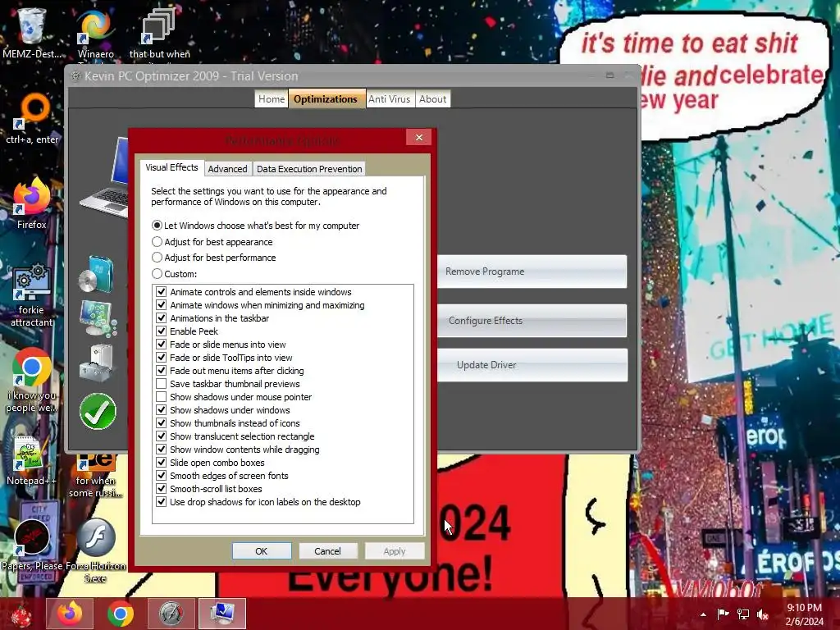Click the laptop image in Kevin PC Optimizer

tap(104, 177)
